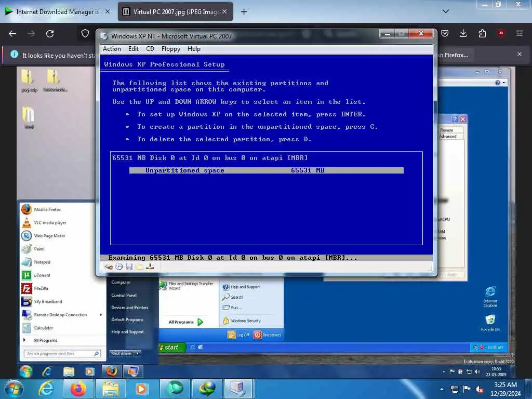Click the CD drive status icon in Virtual PC
532x399 pixels.
pos(119,267)
